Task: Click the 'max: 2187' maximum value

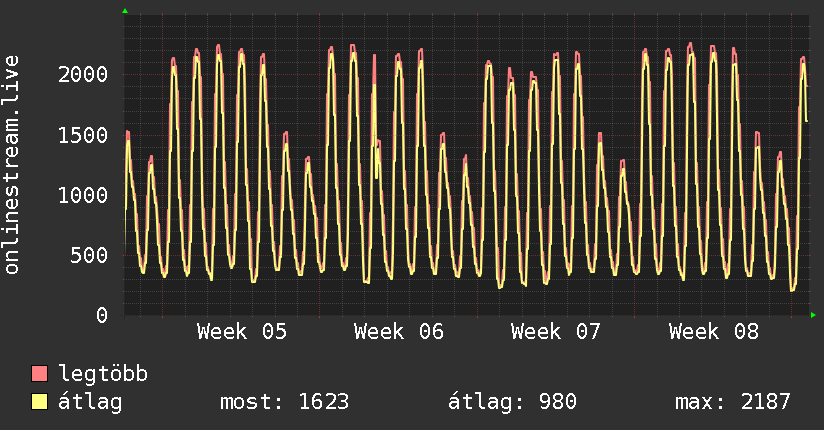Action: (x=733, y=402)
